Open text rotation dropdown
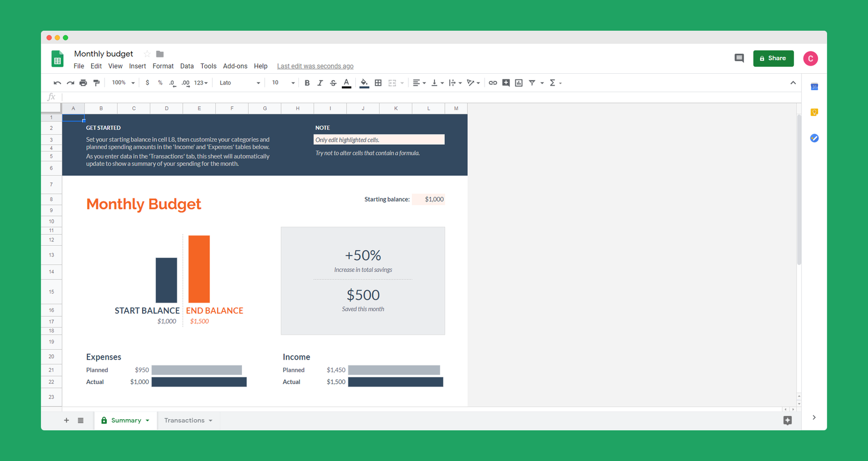 point(474,83)
